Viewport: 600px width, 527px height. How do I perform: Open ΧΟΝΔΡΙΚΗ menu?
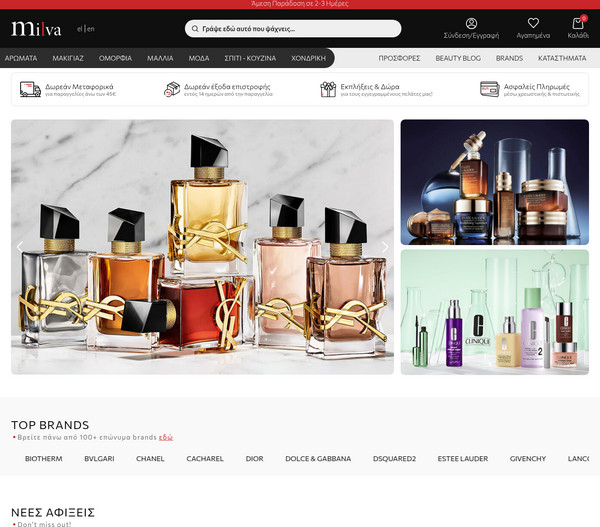pyautogui.click(x=308, y=58)
